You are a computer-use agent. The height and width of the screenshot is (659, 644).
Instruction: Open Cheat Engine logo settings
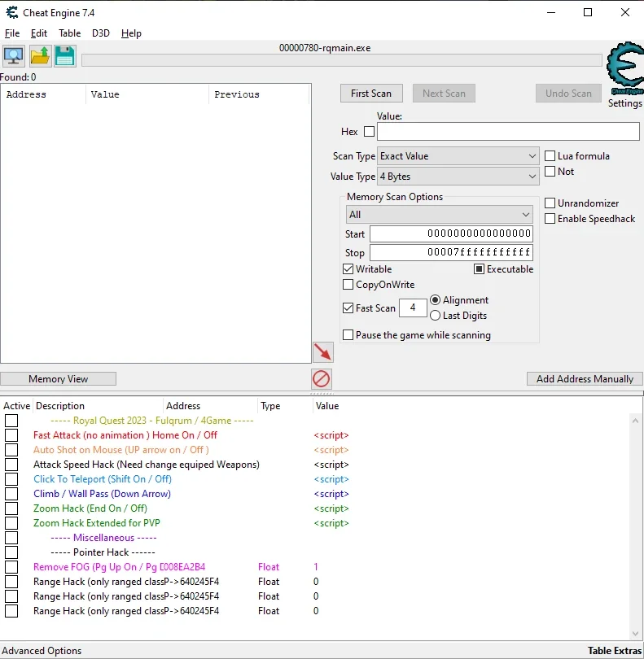coord(625,69)
